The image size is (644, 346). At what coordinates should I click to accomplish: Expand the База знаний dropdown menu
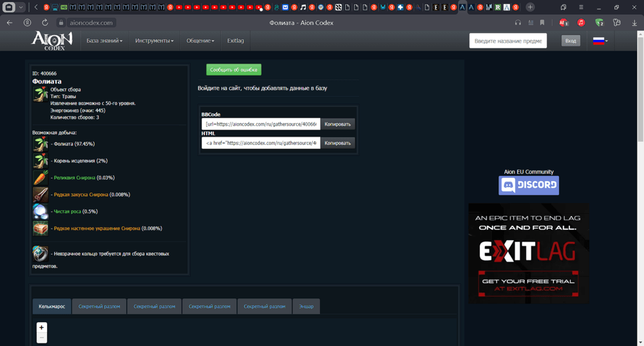click(104, 41)
